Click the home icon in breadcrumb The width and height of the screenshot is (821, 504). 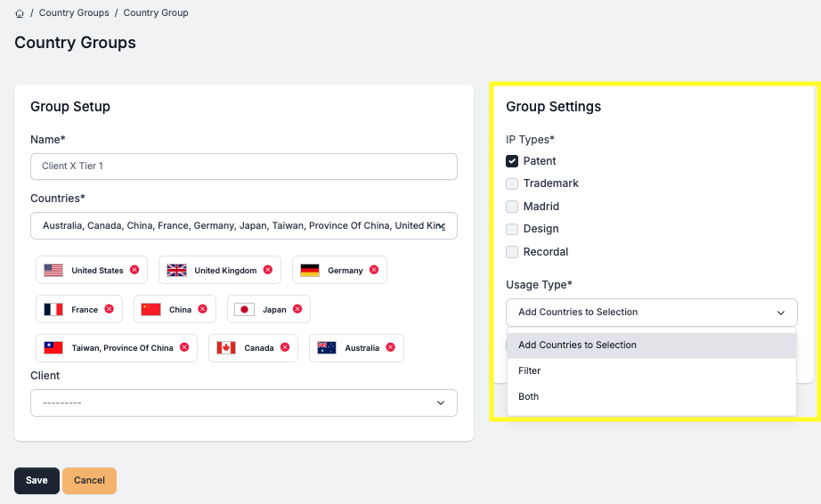tap(20, 13)
